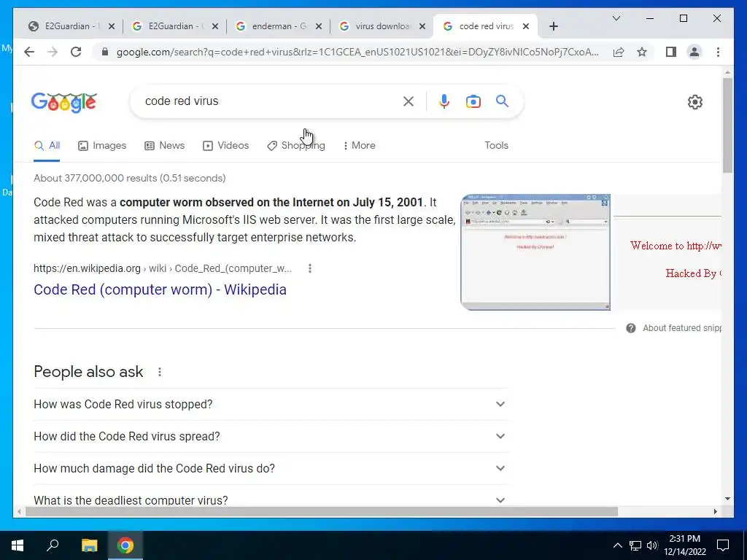Close the first E2Guardian tab
Image resolution: width=747 pixels, height=560 pixels.
(112, 26)
